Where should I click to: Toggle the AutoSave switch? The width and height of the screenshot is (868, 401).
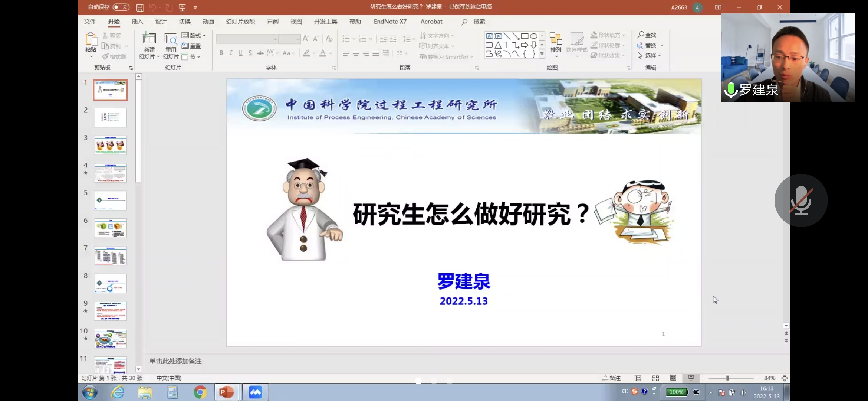(121, 7)
